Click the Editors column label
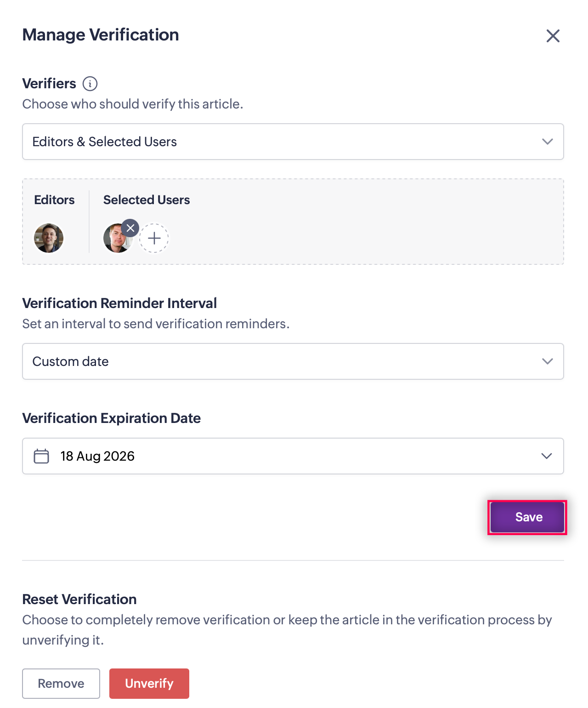 (x=54, y=200)
